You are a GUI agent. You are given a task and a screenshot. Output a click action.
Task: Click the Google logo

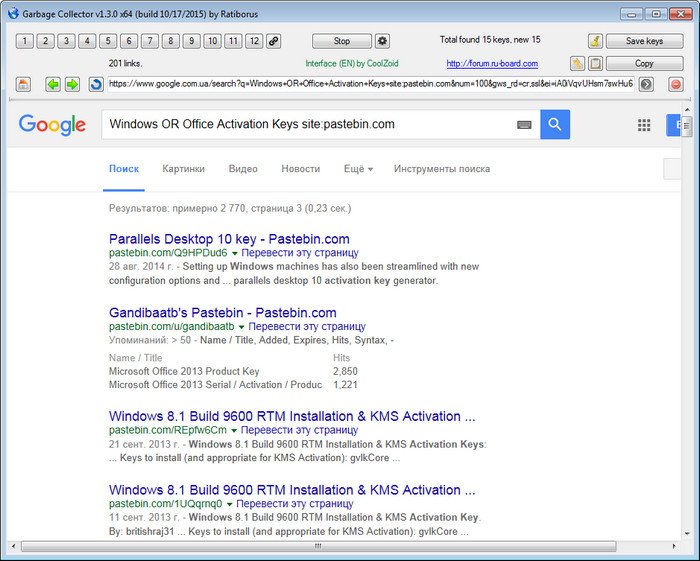click(x=52, y=125)
